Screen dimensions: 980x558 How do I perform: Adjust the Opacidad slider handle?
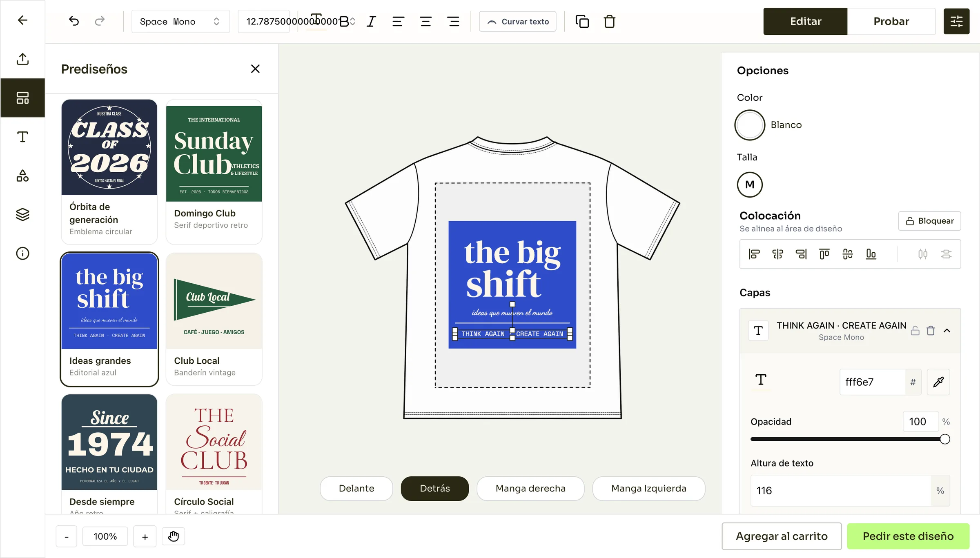(944, 439)
